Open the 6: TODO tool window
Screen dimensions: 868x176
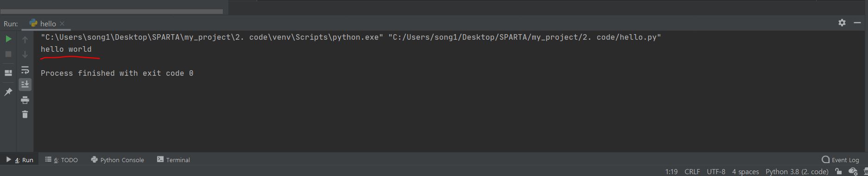62,160
